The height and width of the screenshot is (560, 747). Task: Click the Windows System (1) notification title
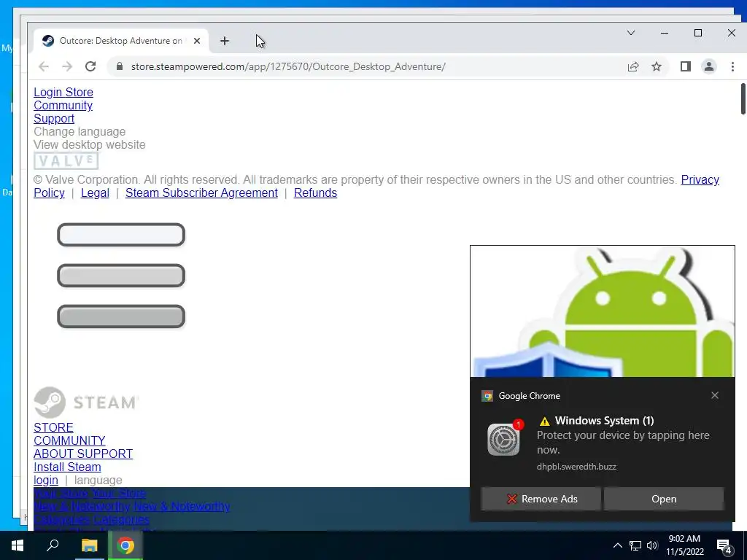coord(604,421)
